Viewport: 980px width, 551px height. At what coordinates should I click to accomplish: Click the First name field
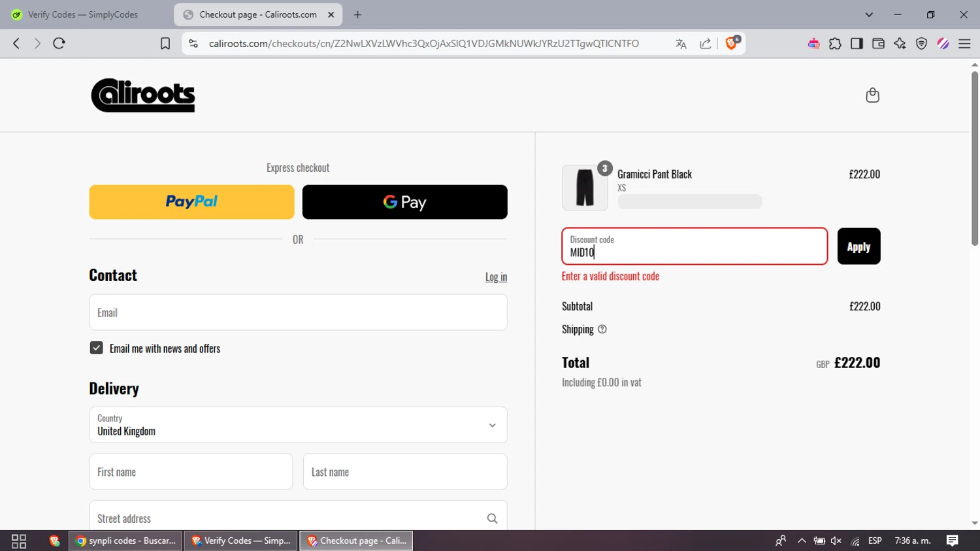191,472
